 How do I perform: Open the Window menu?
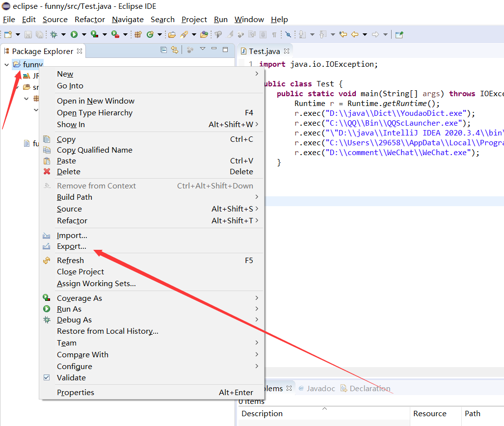coord(249,20)
